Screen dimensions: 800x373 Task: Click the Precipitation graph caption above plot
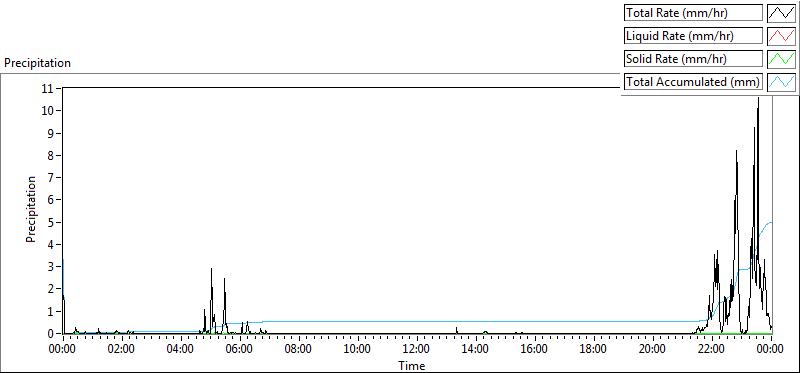coord(37,63)
